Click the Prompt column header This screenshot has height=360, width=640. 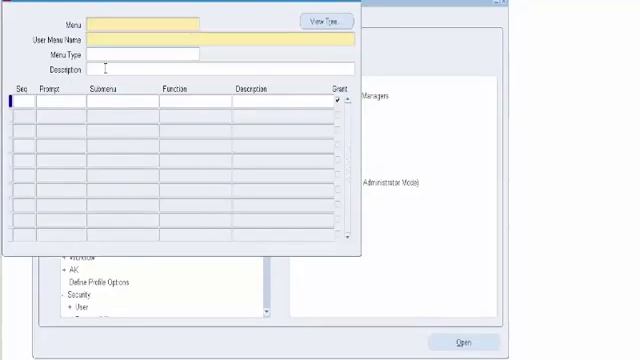(x=49, y=89)
